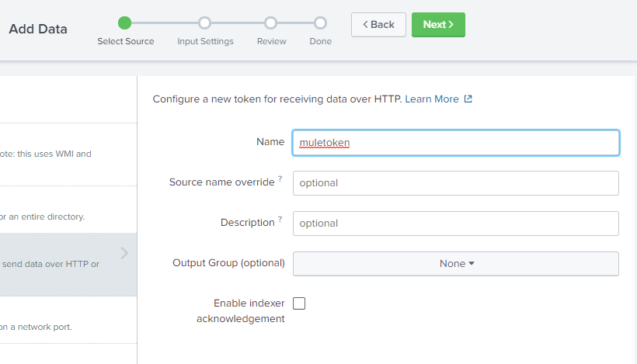Viewport: 637px width, 364px height.
Task: Click the Done step circle
Action: click(x=320, y=23)
